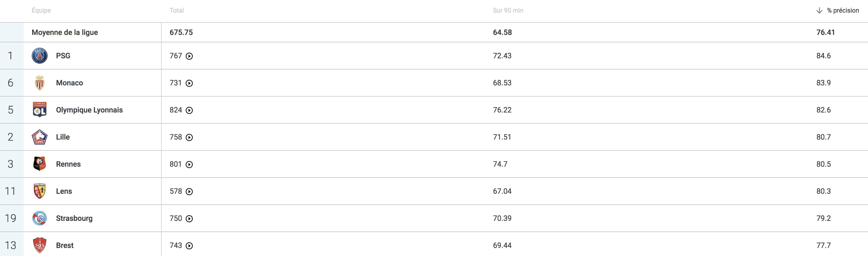Viewport: 868px width, 256px height.
Task: Select the Moyenne de la ligue row
Action: tap(434, 32)
